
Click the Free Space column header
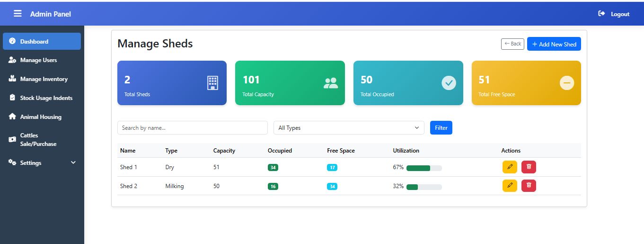pos(341,151)
